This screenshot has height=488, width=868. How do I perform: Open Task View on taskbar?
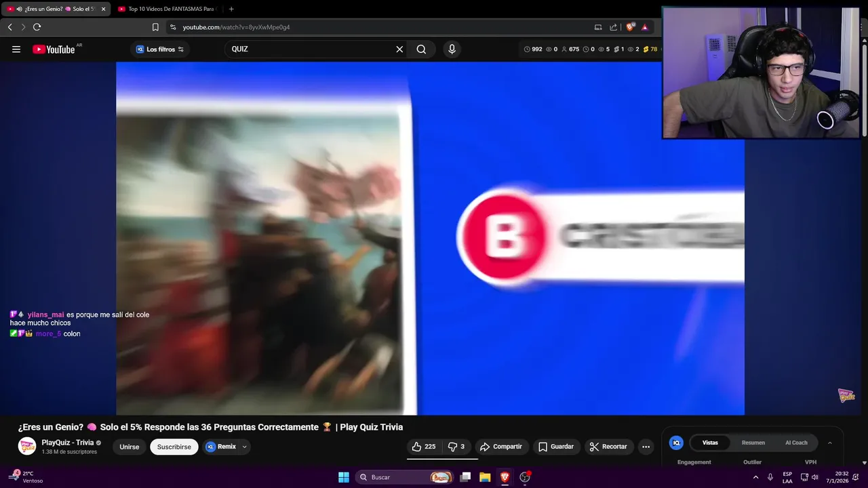point(465,477)
